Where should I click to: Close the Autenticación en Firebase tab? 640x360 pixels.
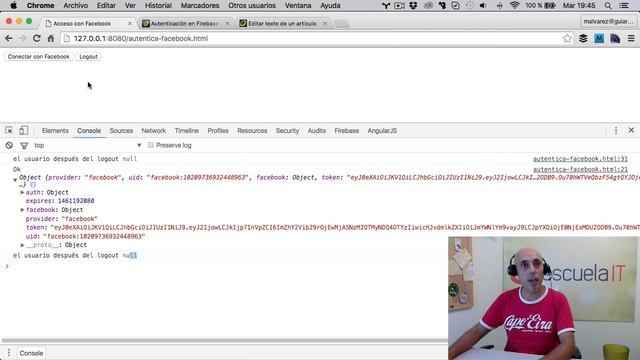[227, 24]
